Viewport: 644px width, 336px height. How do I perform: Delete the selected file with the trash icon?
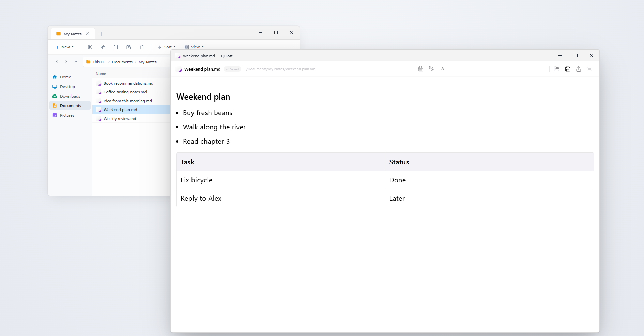tap(142, 47)
